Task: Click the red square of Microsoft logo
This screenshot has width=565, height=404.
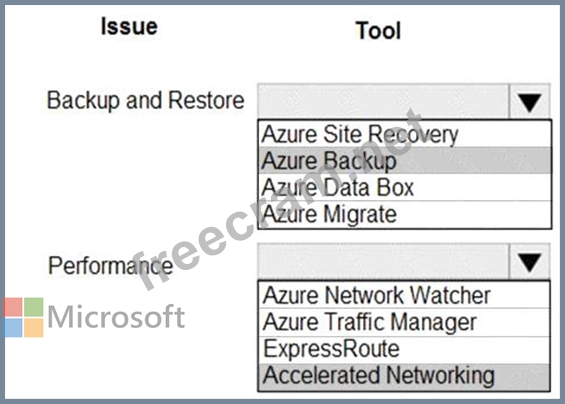Action: point(13,307)
